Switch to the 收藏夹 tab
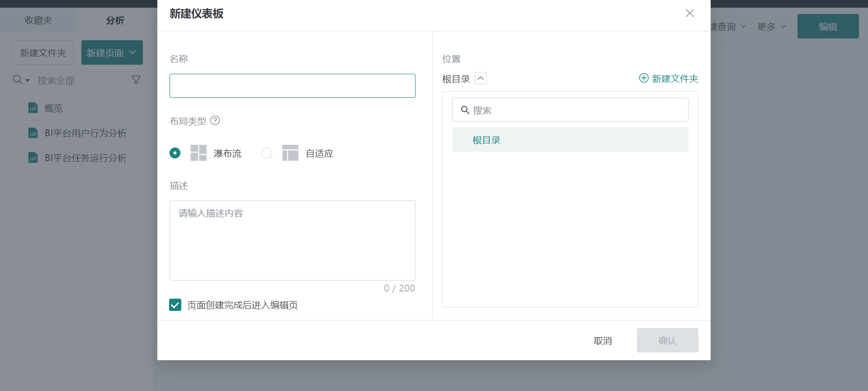868x391 pixels. [x=38, y=20]
